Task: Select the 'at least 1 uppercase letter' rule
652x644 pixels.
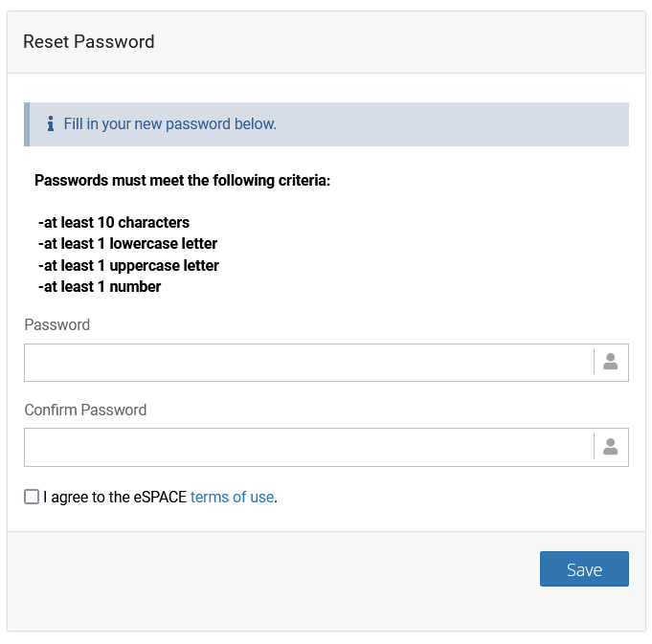Action: click(128, 265)
